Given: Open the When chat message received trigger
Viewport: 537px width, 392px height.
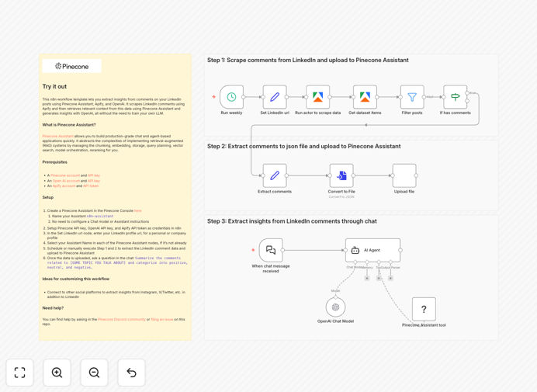Looking at the screenshot, I should coord(271,250).
